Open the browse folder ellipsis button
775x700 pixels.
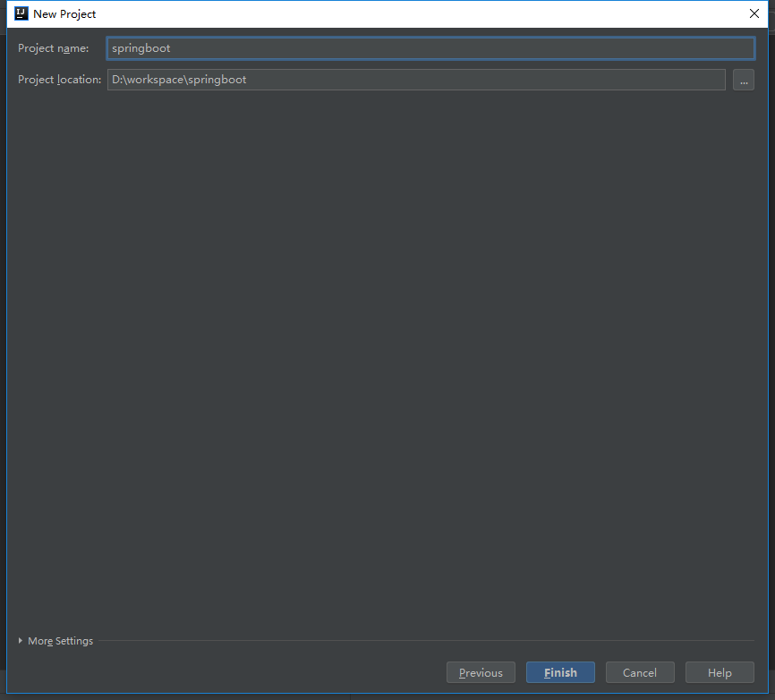pyautogui.click(x=744, y=80)
